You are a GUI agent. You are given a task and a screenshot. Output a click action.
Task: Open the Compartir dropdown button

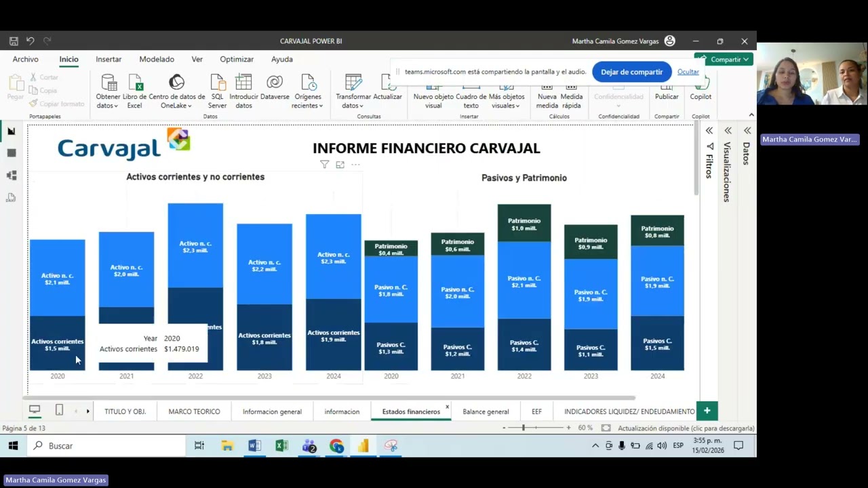(726, 60)
